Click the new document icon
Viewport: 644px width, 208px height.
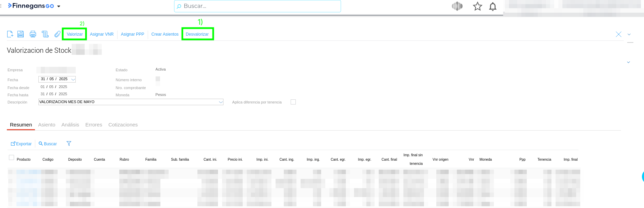[x=10, y=34]
